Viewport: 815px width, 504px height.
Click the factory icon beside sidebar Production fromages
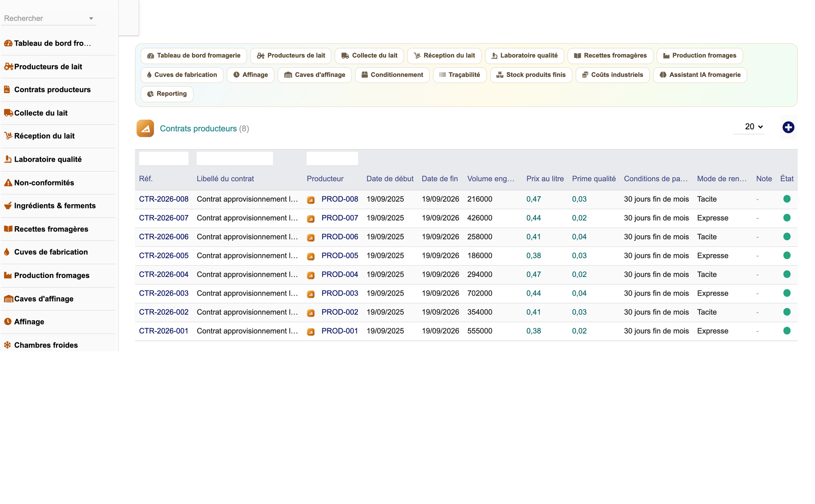click(x=8, y=275)
